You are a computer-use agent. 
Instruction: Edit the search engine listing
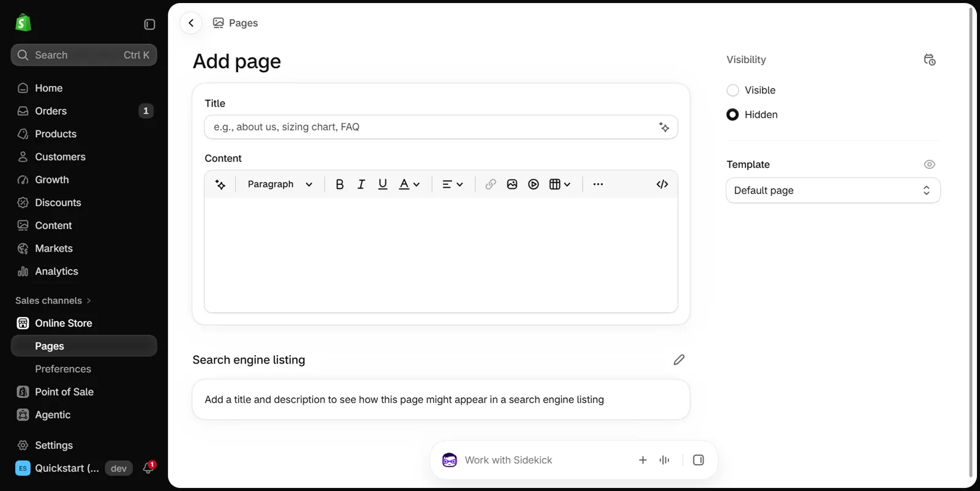[x=679, y=360]
